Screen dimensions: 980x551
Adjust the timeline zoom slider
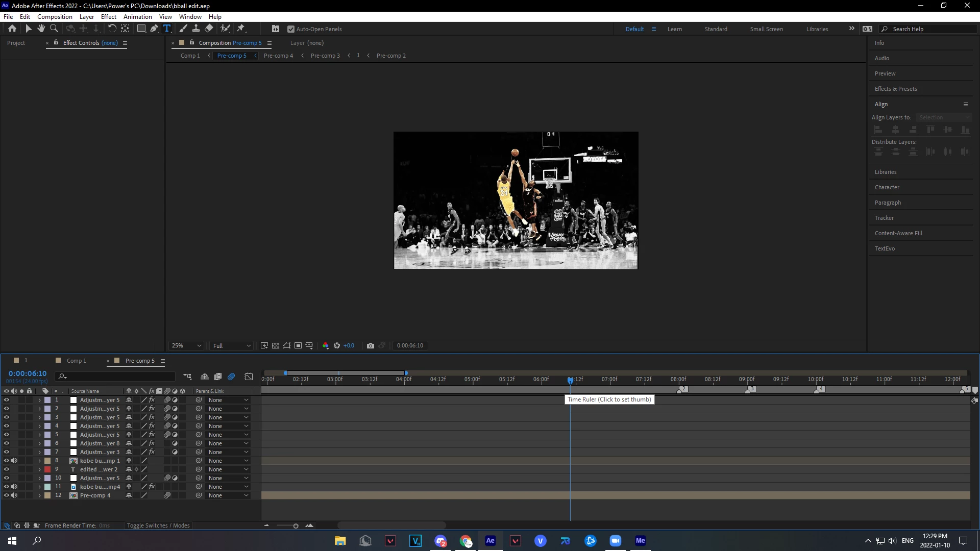[x=296, y=526]
